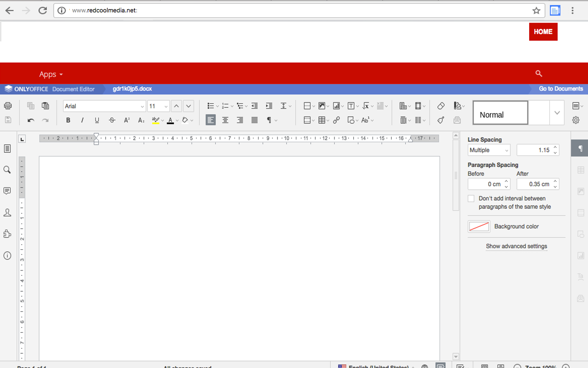588x368 pixels.
Task: Click the hyperlink insert icon
Action: 337,121
